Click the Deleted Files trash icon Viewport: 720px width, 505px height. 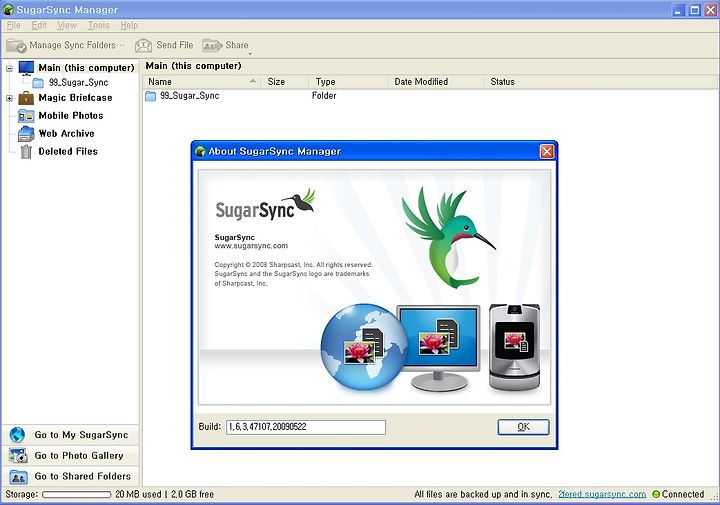(x=26, y=152)
